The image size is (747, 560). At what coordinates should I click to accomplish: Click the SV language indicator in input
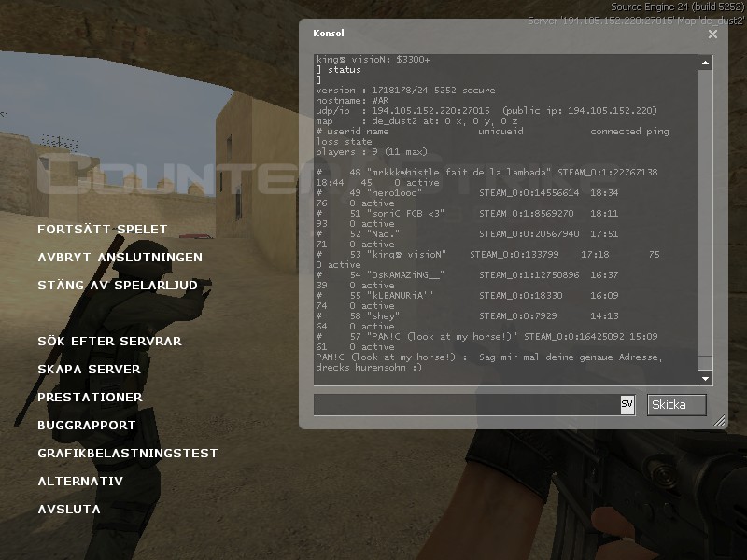pyautogui.click(x=627, y=405)
